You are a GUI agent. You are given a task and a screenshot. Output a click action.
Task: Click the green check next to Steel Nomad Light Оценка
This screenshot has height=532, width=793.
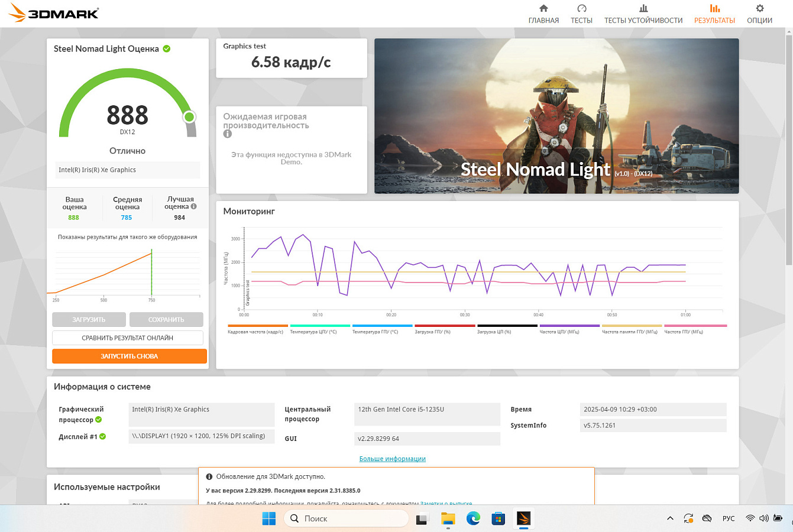(167, 48)
